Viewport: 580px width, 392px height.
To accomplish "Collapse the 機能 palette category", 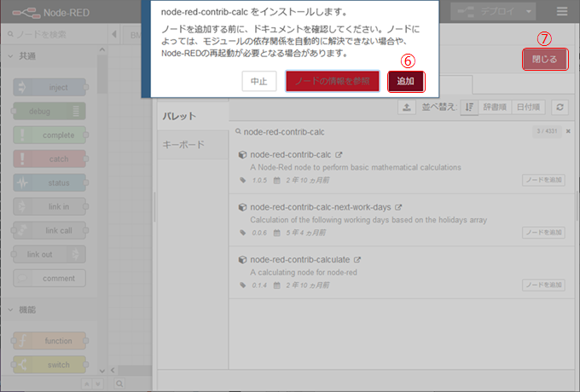I will 10,310.
